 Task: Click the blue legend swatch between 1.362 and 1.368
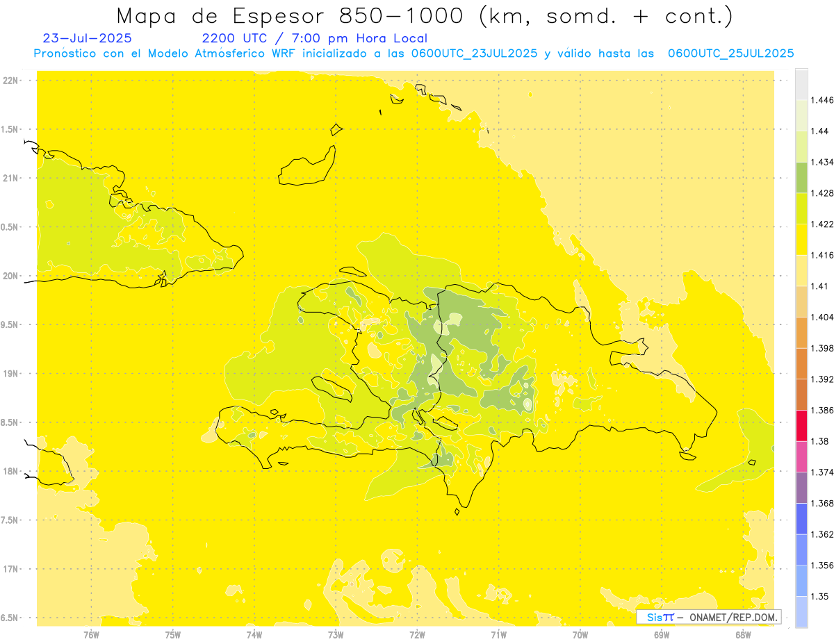click(x=801, y=518)
